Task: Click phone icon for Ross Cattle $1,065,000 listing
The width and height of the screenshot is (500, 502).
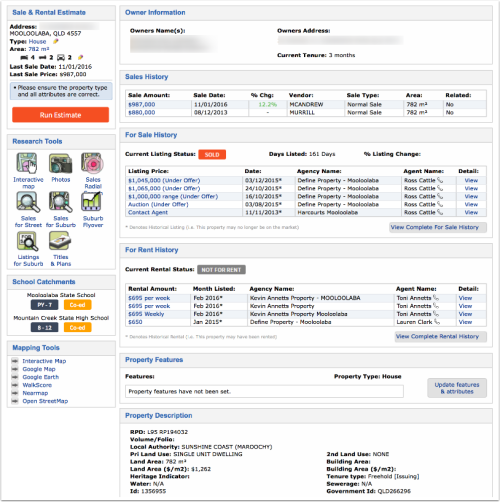Action: pos(440,188)
